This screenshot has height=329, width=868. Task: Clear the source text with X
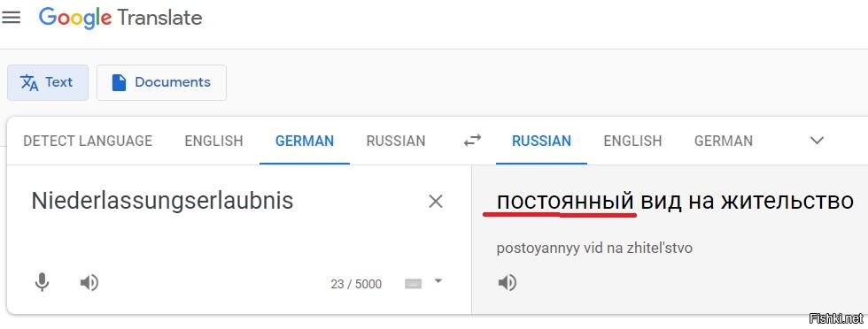[x=436, y=202]
